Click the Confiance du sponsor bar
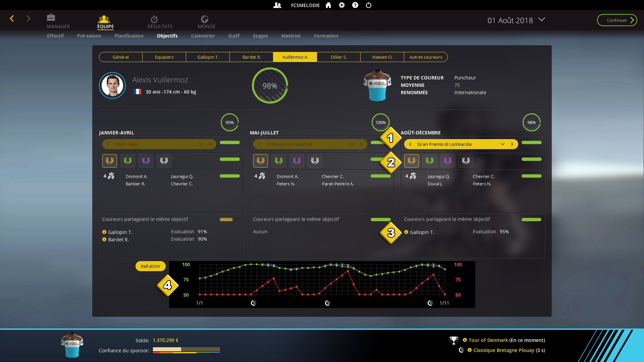This screenshot has width=644, height=362. pyautogui.click(x=186, y=350)
